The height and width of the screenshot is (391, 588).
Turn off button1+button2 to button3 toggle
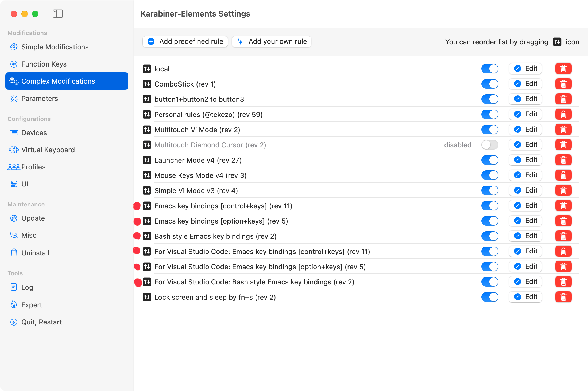[x=490, y=99]
